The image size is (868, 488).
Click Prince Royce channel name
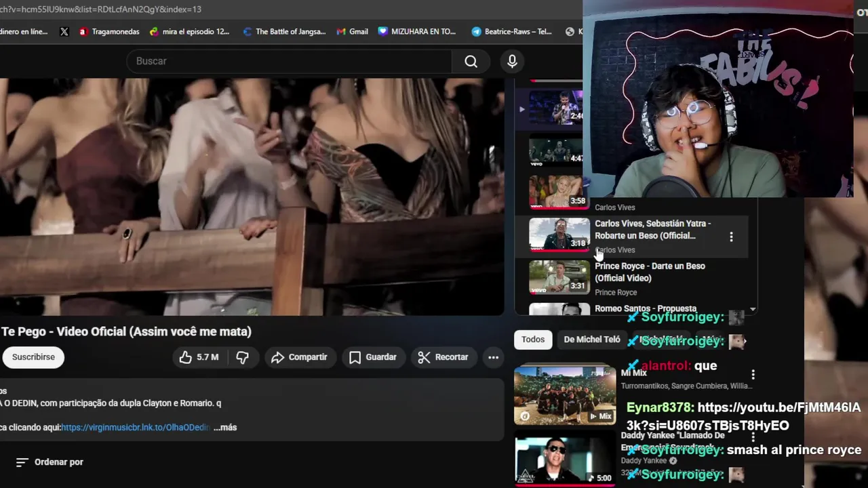tap(616, 293)
